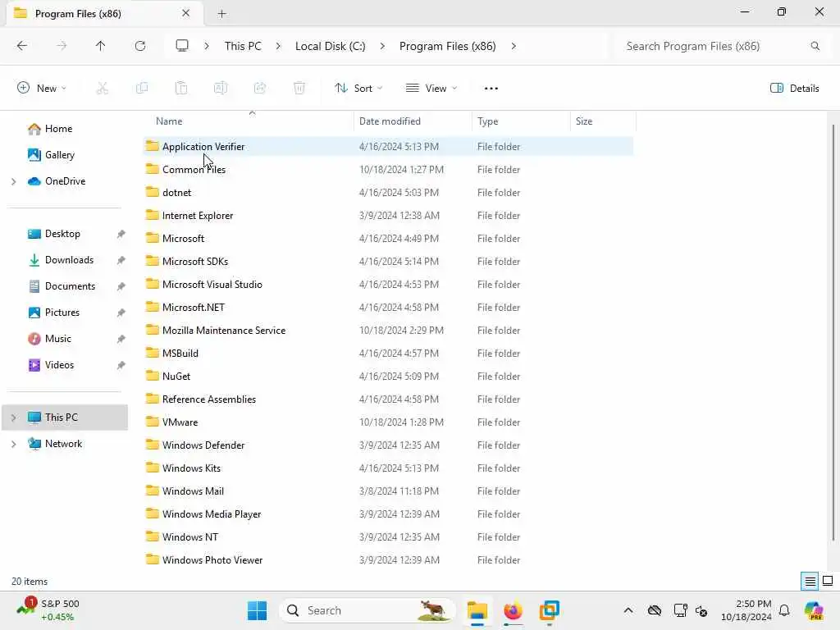Expand the OneDrive tree node
Viewport: 840px width, 630px height.
(x=13, y=181)
